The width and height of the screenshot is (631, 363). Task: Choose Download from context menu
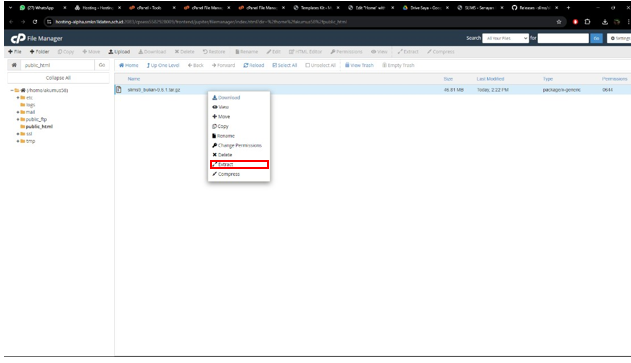click(x=239, y=98)
